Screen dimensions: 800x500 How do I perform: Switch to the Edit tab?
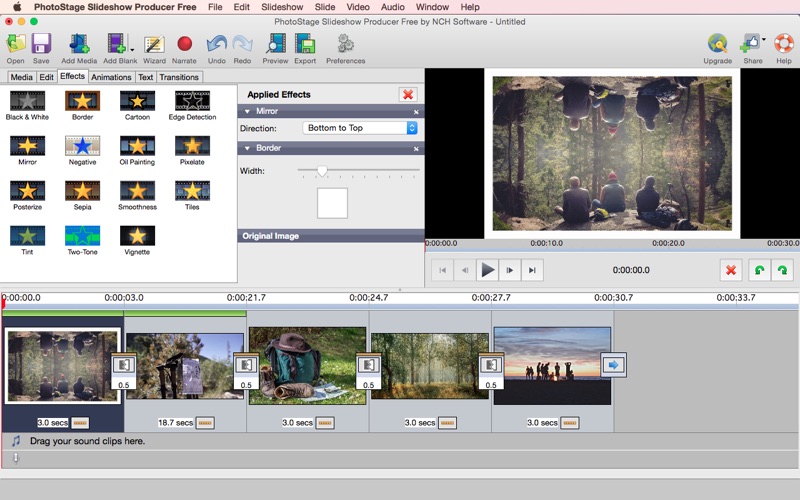[46, 77]
